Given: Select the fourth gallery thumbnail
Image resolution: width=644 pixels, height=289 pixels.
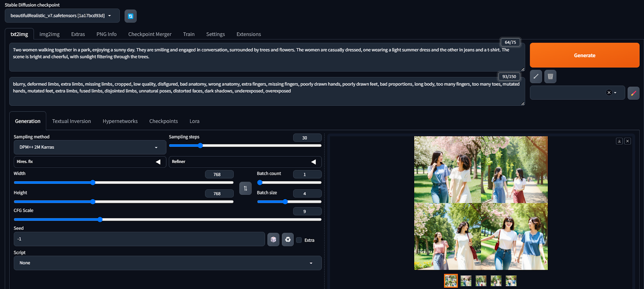Looking at the screenshot, I should click(x=496, y=281).
